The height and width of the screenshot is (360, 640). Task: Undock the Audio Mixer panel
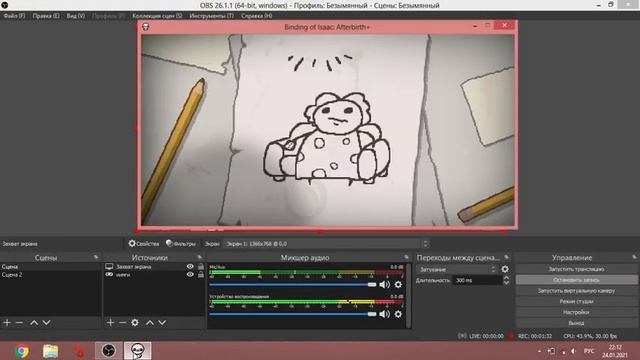(407, 257)
